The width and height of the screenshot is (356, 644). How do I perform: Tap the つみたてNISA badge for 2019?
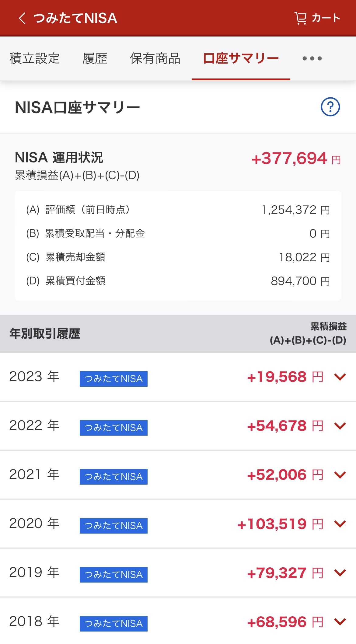coord(113,575)
